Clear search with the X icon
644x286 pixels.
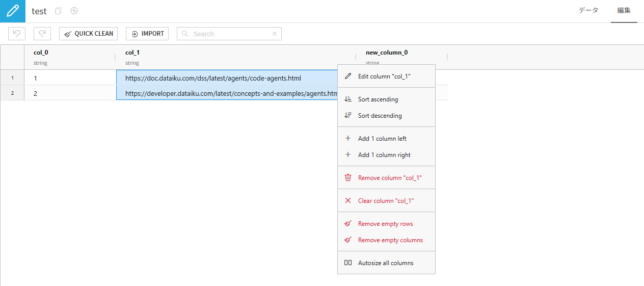coord(275,34)
